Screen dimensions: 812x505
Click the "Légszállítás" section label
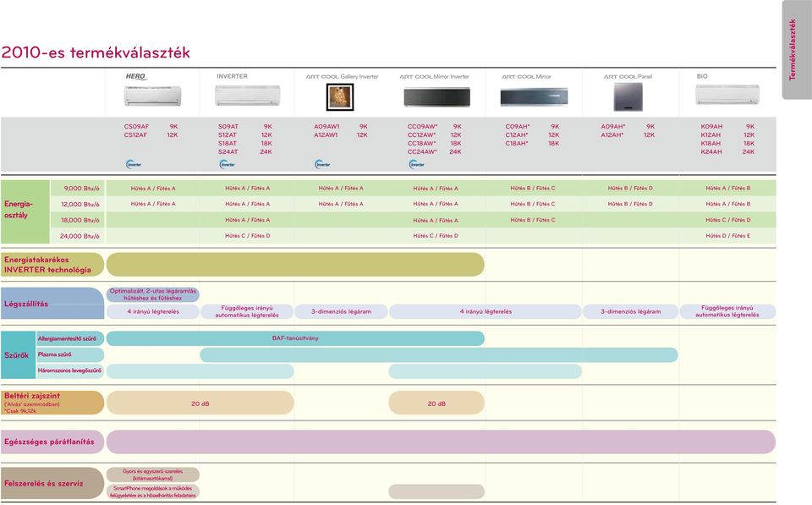click(26, 304)
